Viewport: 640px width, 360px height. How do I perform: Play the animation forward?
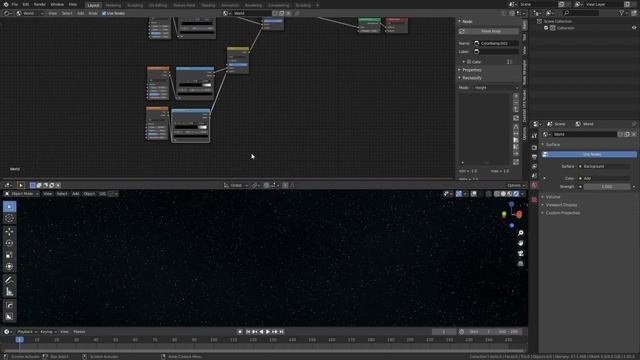click(x=268, y=332)
